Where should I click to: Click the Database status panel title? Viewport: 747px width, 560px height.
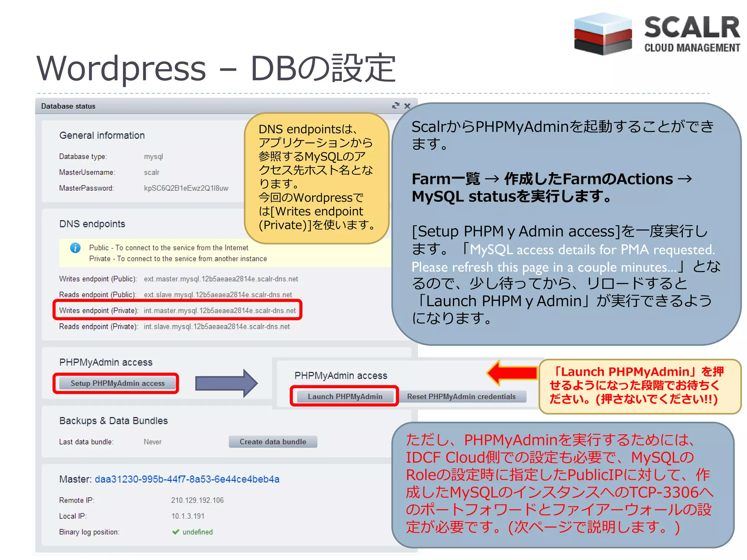68,106
